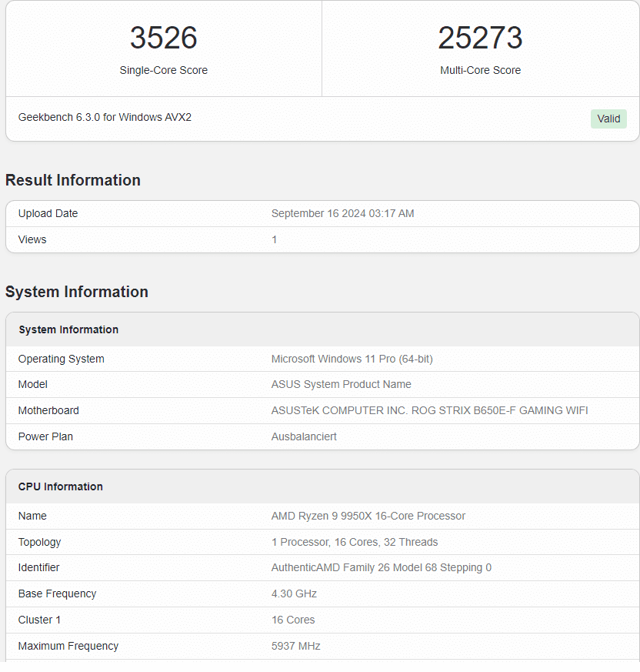Click the Geekbench 6.3.0 for Windows AVX2 text
This screenshot has height=672, width=640.
tap(105, 118)
